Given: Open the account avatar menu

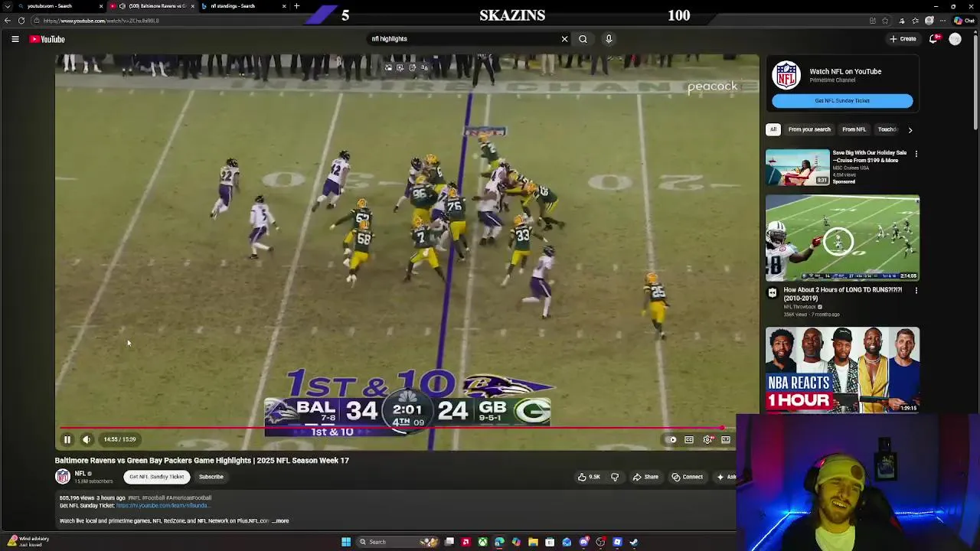Looking at the screenshot, I should [x=955, y=39].
